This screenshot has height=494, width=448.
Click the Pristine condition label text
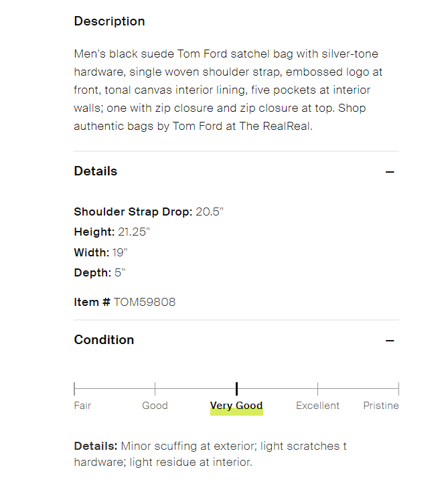pos(380,406)
